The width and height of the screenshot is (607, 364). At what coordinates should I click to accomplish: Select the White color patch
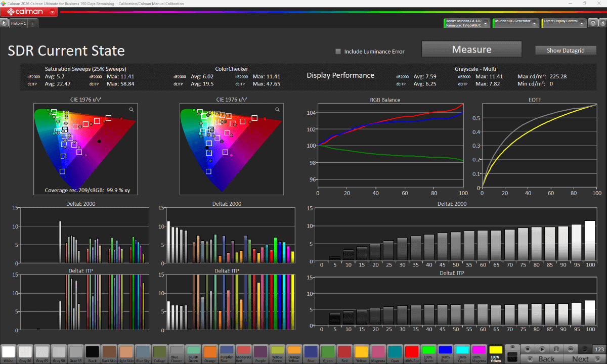coord(9,353)
